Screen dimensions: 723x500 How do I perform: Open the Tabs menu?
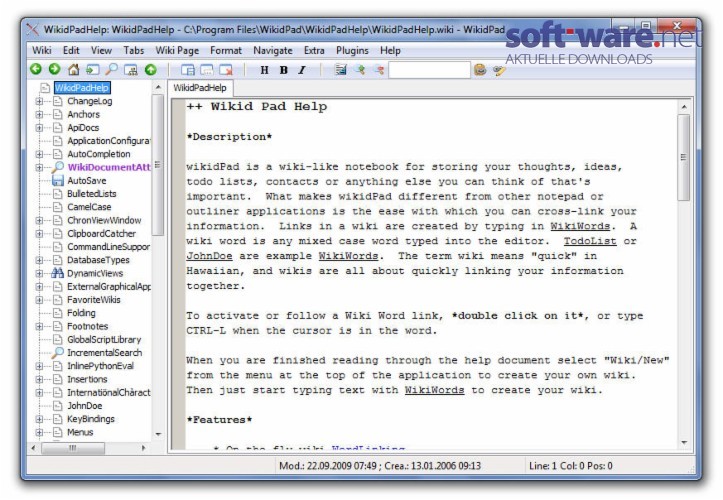click(x=133, y=50)
